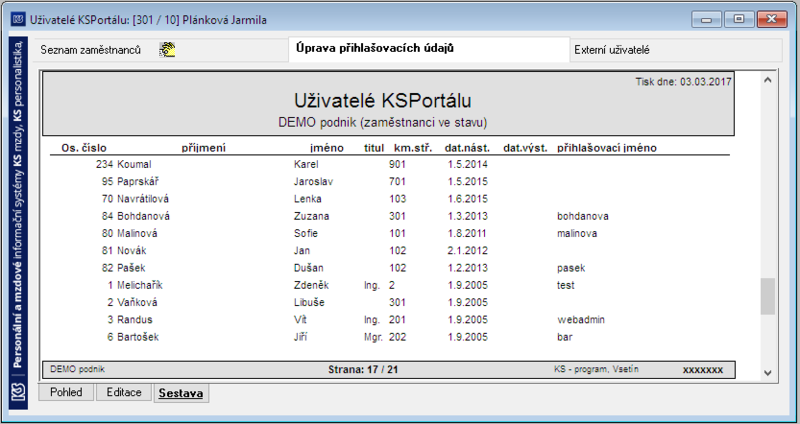Click login name webadmin
Screen dimensions: 800x424
[x=581, y=320]
